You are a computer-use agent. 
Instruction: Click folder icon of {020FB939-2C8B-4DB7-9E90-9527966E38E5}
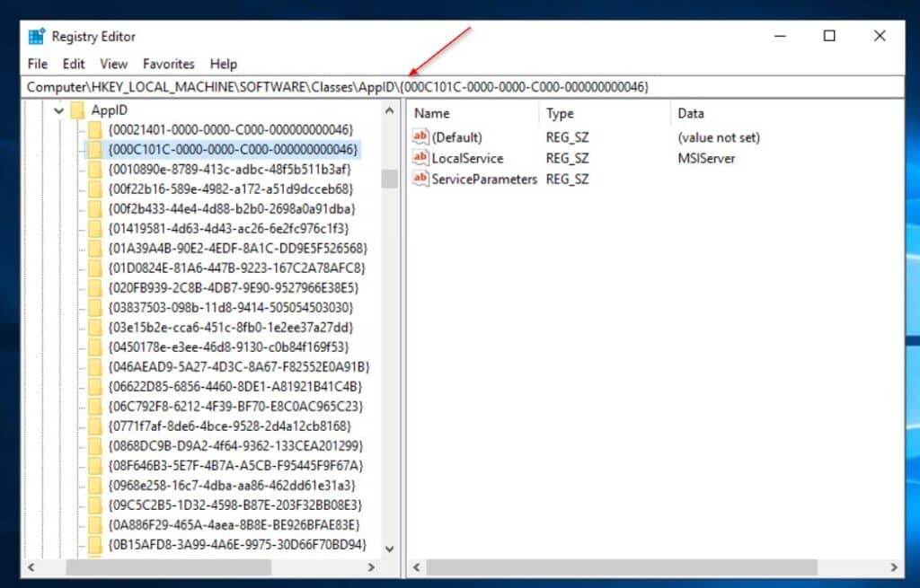point(94,288)
